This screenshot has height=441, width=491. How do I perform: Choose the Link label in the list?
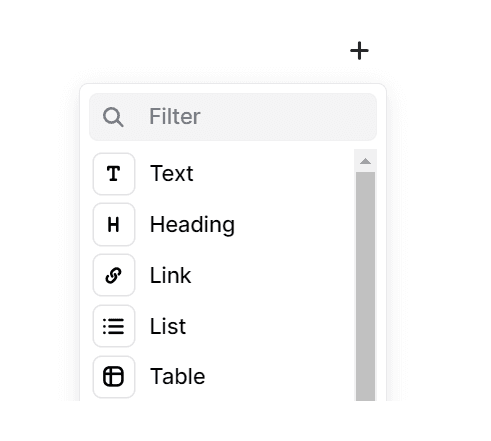point(170,275)
